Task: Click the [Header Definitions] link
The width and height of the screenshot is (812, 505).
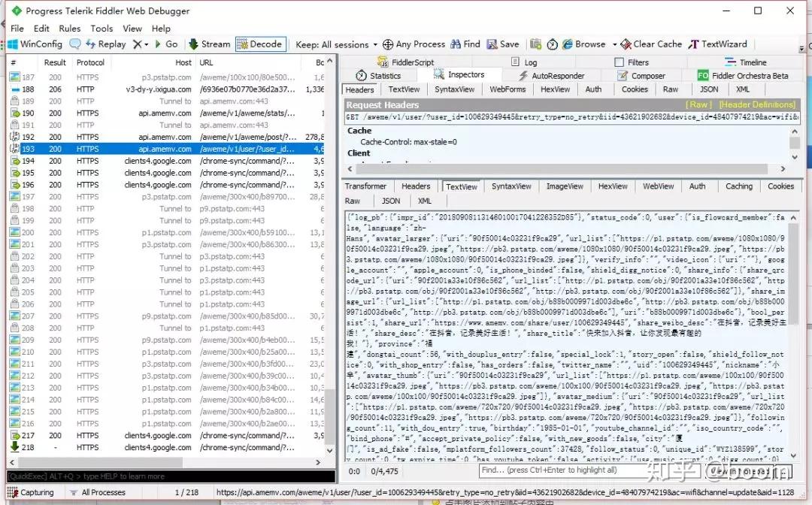Action: point(756,104)
